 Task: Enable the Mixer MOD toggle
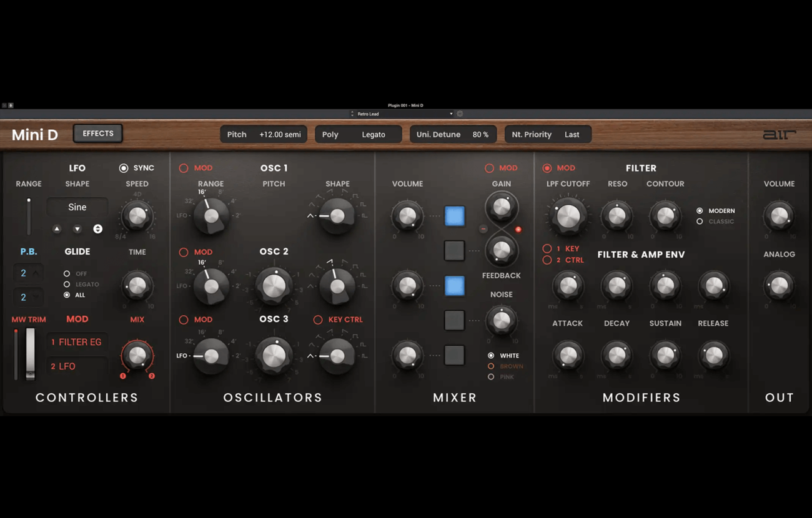(x=489, y=168)
